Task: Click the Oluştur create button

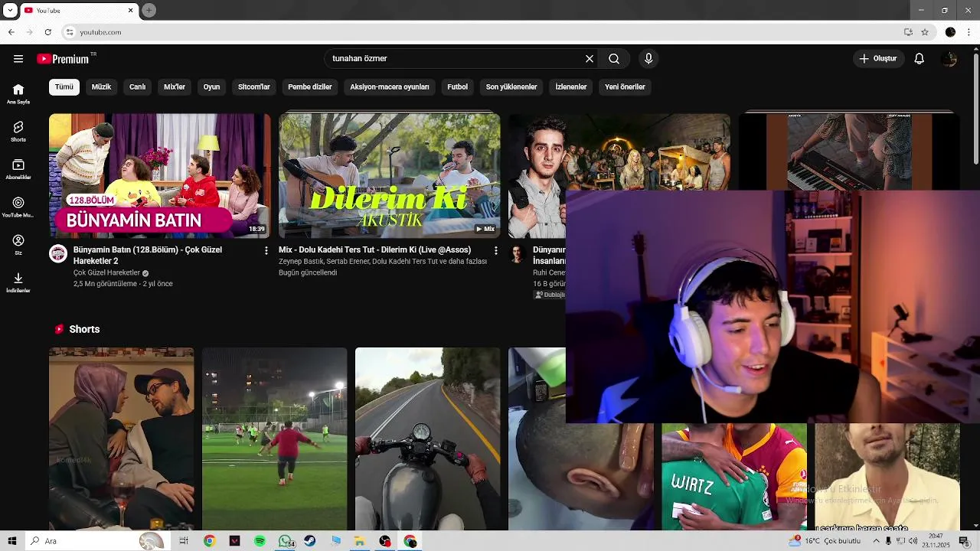Action: click(878, 59)
